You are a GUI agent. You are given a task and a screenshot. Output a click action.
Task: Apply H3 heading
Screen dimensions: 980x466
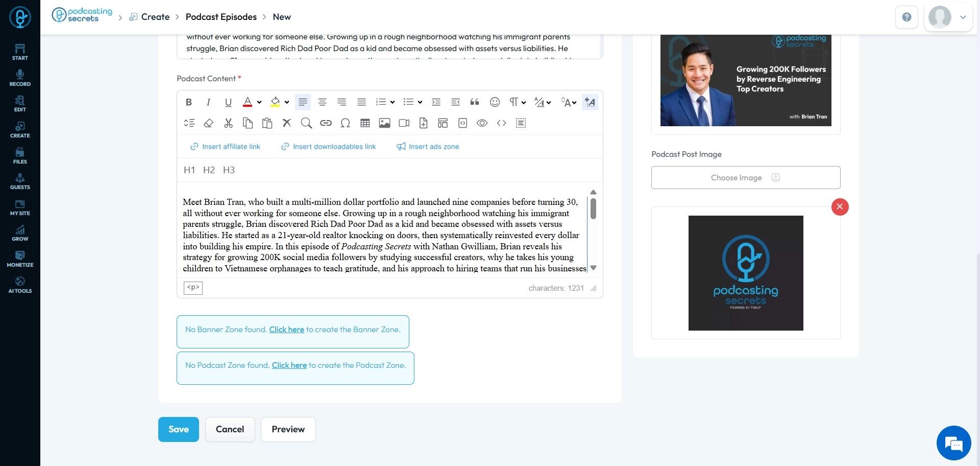click(x=229, y=170)
